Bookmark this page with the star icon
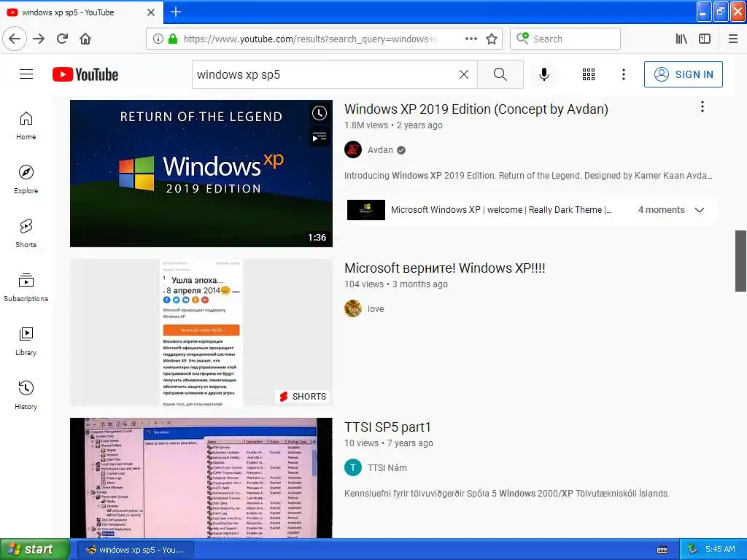Screen dimensions: 747x560 (492, 39)
